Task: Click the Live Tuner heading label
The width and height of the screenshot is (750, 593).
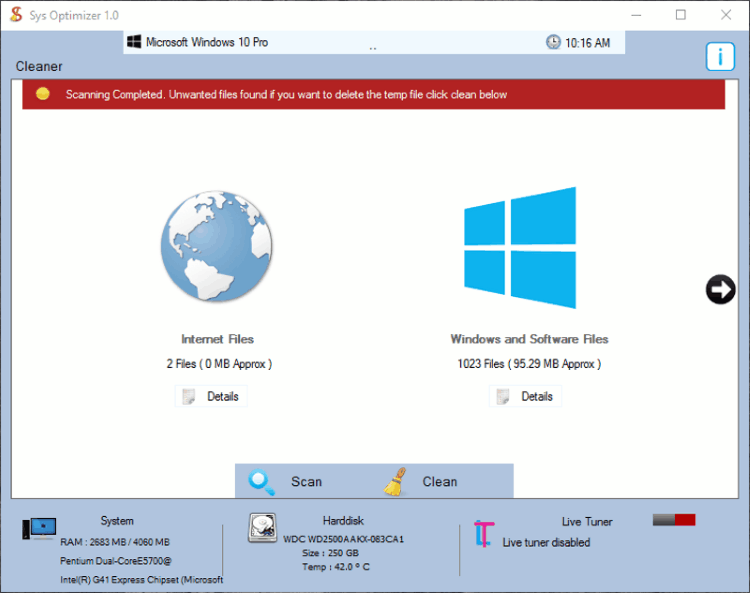Action: point(587,522)
